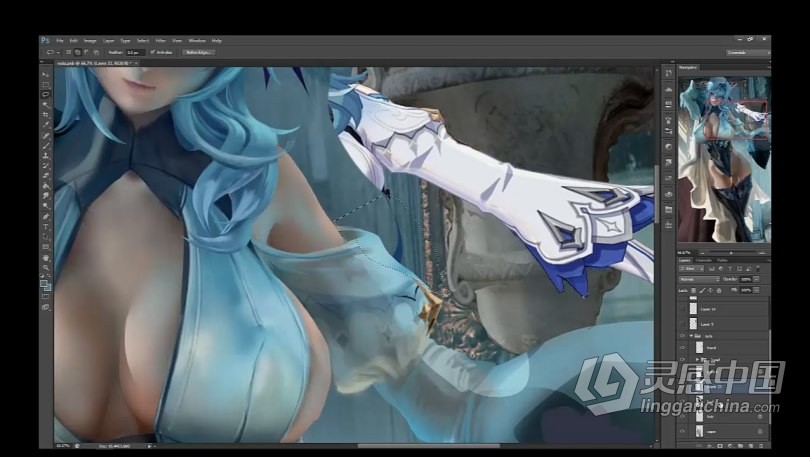Screen dimensions: 810x457
Task: Show Layer 3 via its visibility box
Action: [x=682, y=324]
